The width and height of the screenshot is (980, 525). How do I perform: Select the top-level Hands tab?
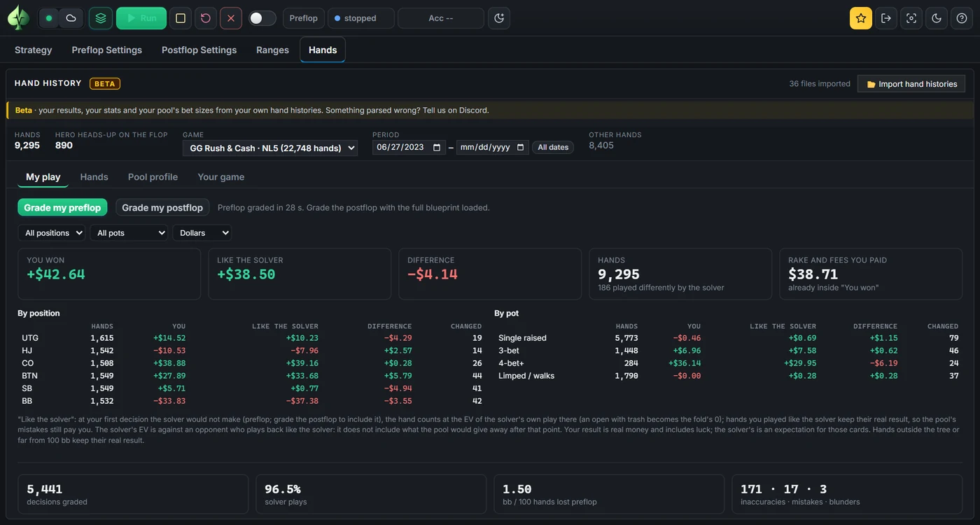pos(323,50)
